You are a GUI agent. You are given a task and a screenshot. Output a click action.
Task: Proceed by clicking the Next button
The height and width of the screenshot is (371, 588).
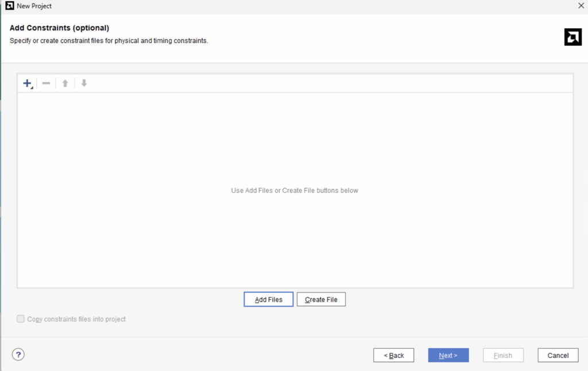pos(448,355)
